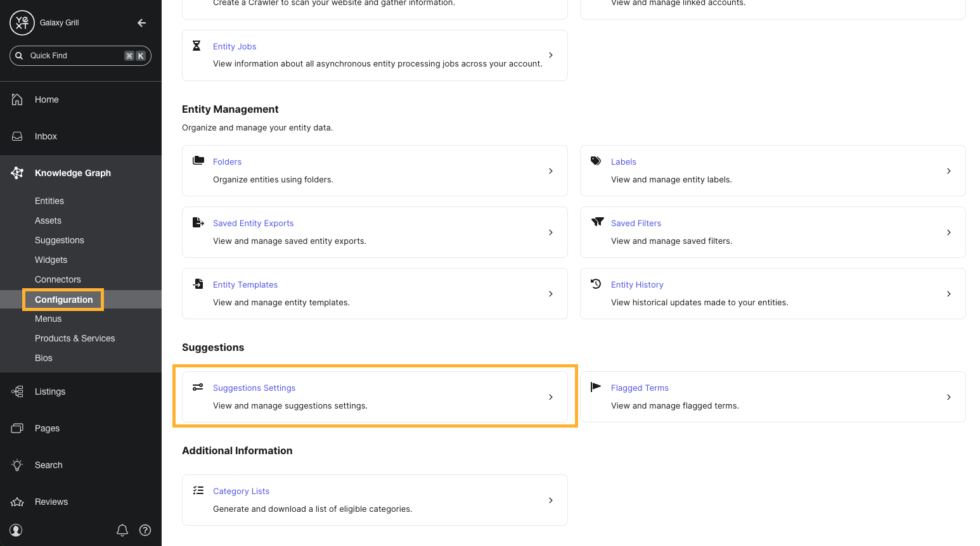Open Entities from the sidebar menu
Viewport: 980px width, 546px height.
click(x=49, y=201)
